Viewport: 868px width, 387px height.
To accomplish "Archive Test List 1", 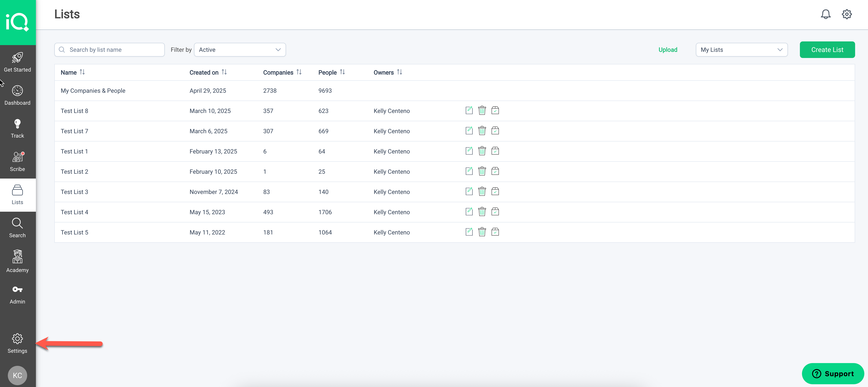I will coord(495,151).
